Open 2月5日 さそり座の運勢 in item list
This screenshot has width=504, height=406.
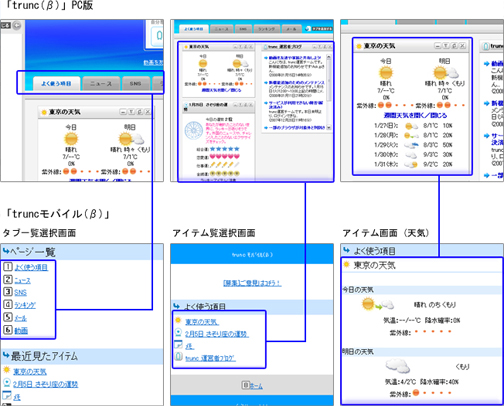coord(217,334)
